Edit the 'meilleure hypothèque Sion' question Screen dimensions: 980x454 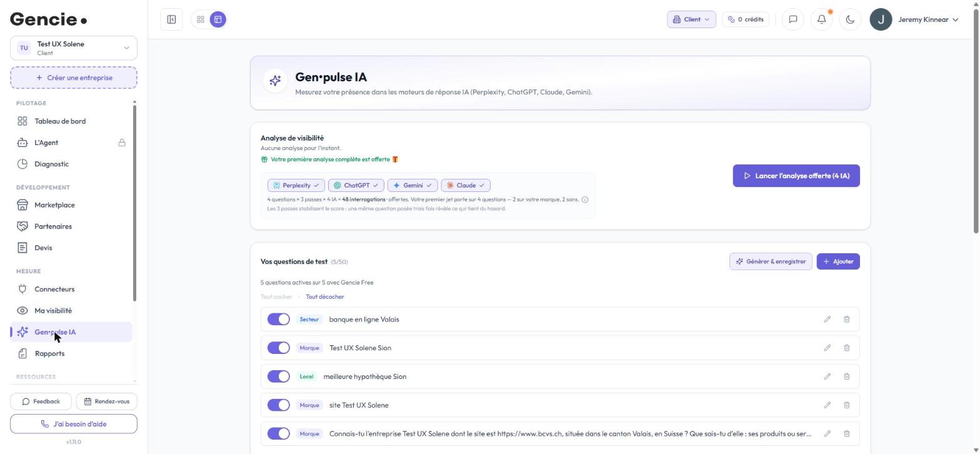click(x=827, y=376)
